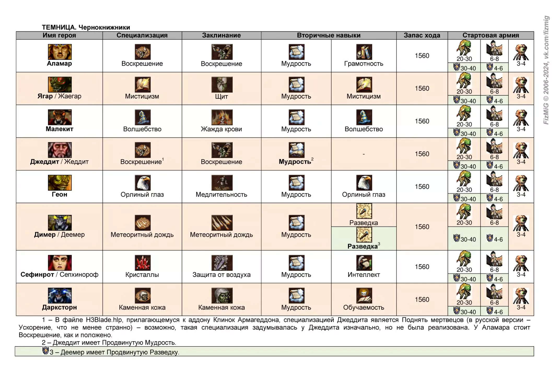
Task: Click Димер's Метеоритный дождь icon in Специализация column
Action: (143, 223)
